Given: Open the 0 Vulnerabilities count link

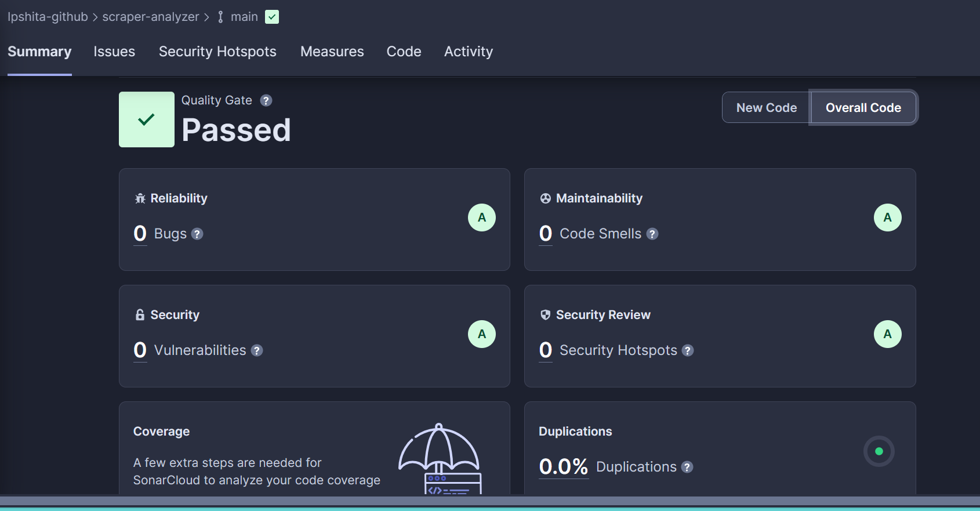Looking at the screenshot, I should (140, 350).
